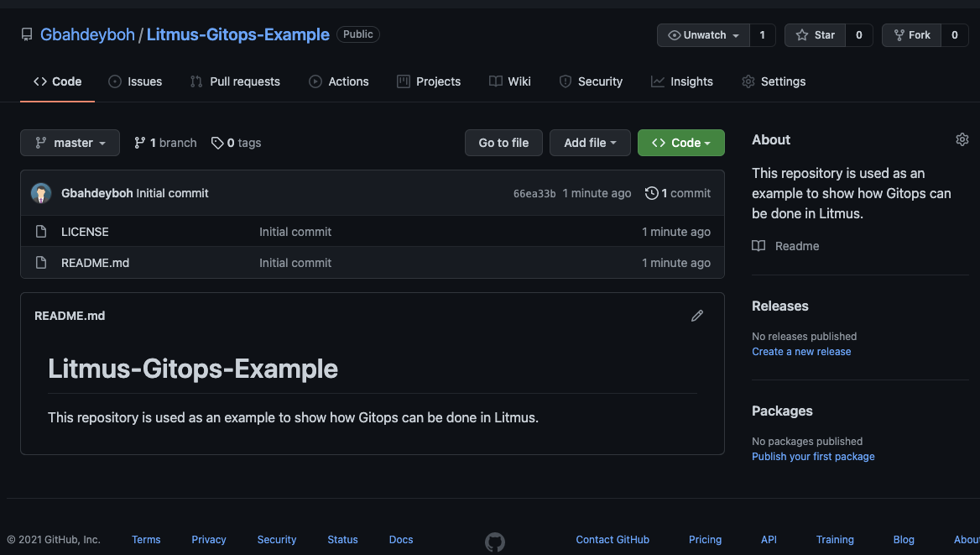Star this repository

click(815, 35)
